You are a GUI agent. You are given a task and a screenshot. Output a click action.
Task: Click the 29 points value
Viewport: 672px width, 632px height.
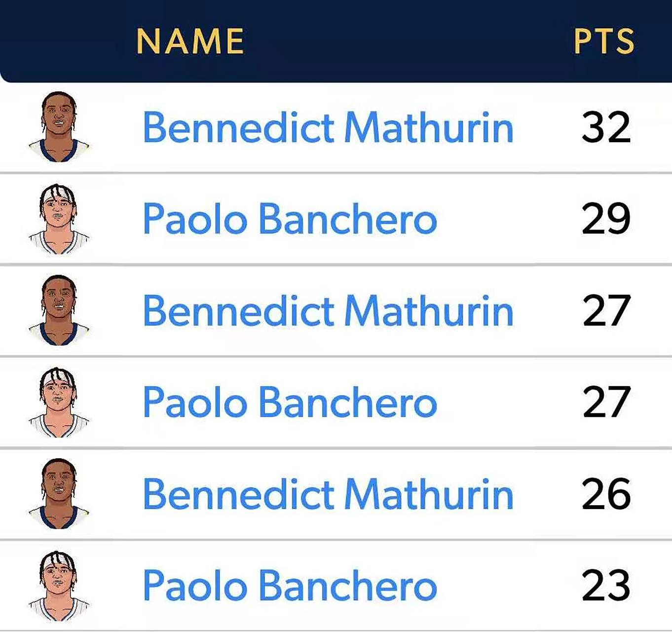pos(606,219)
